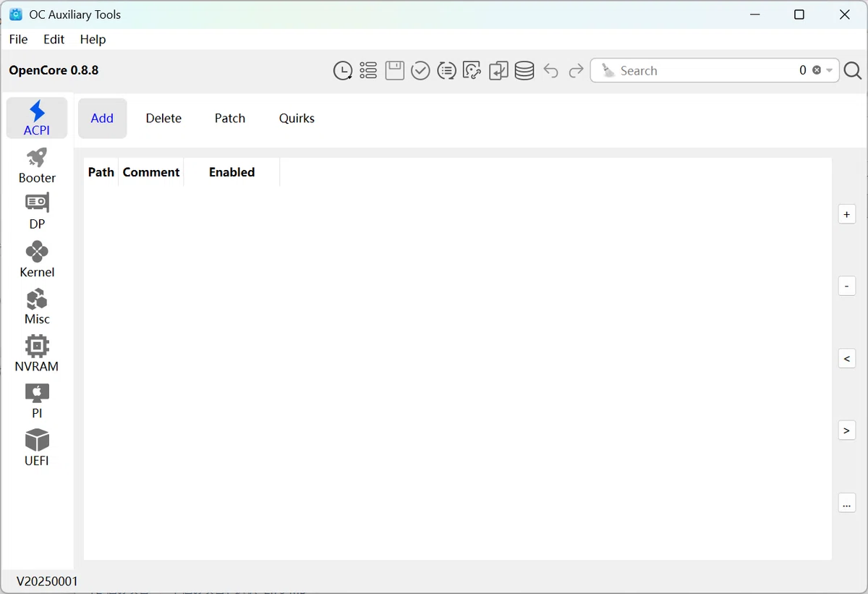Click the ellipsis browse button
Image resolution: width=868 pixels, height=594 pixels.
pyautogui.click(x=847, y=503)
